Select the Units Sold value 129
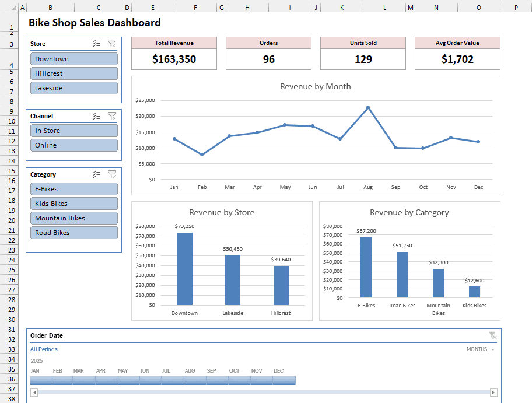This screenshot has width=532, height=403. tap(363, 59)
